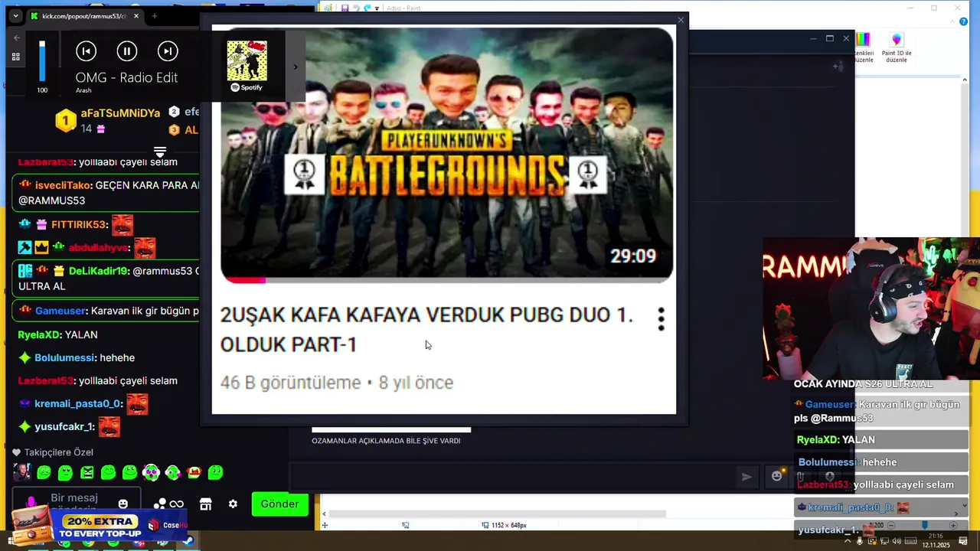The height and width of the screenshot is (551, 980).
Task: Open the browser tab list dropdown
Action: pyautogui.click(x=15, y=16)
